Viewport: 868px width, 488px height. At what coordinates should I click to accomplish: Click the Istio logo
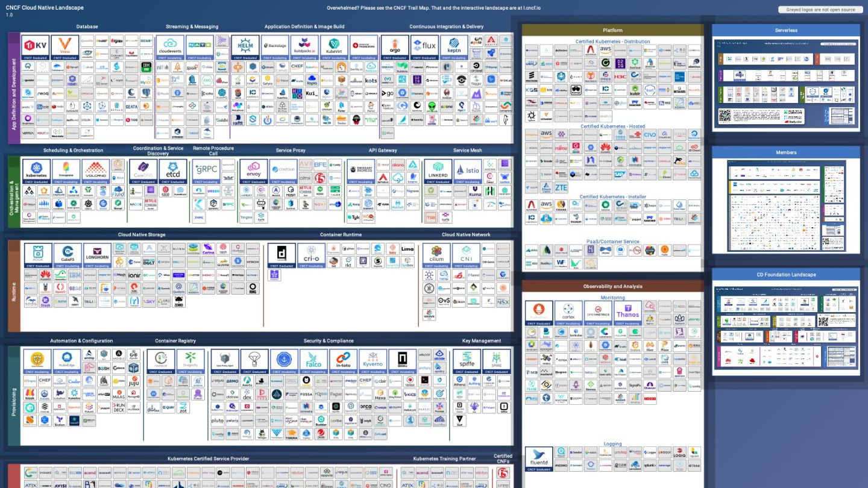coord(467,172)
